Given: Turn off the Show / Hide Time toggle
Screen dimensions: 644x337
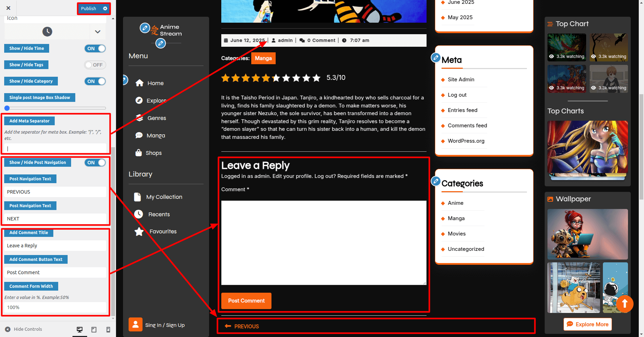Looking at the screenshot, I should [95, 48].
